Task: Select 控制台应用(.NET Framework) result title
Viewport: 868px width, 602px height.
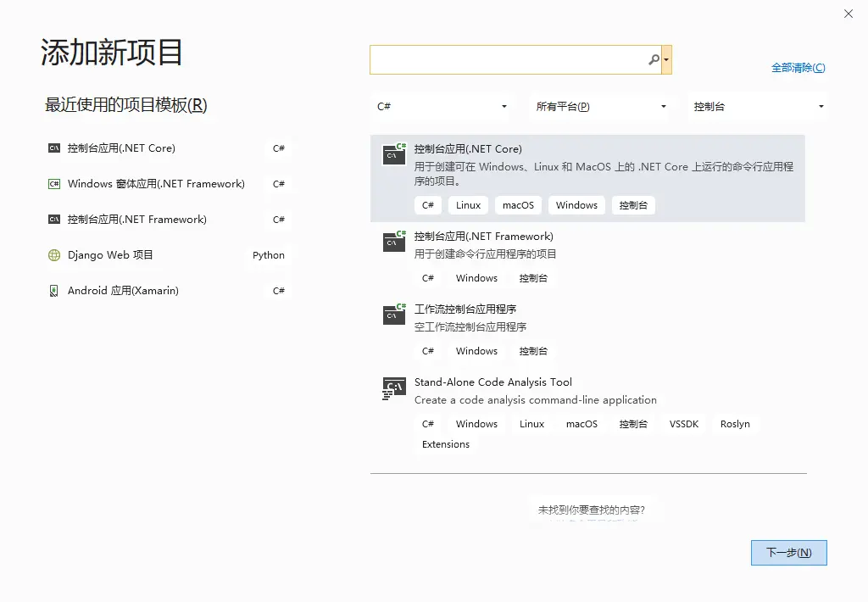Action: pos(484,237)
